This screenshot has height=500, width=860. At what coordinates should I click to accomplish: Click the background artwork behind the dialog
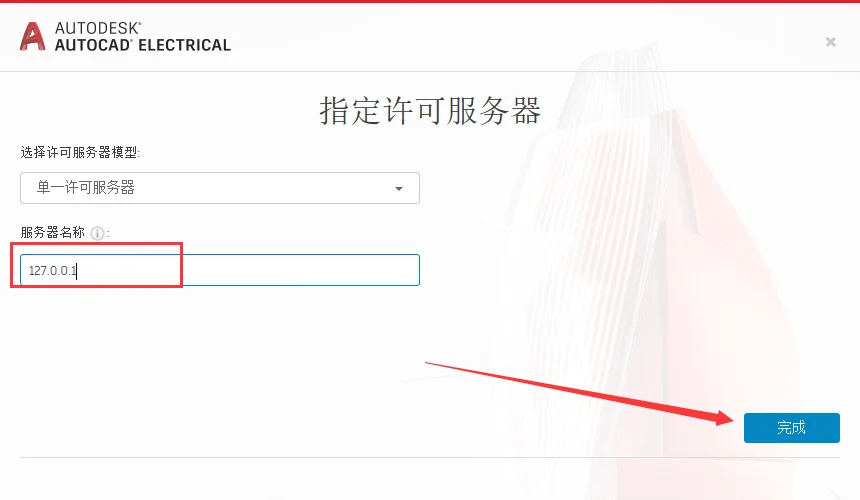(631, 247)
